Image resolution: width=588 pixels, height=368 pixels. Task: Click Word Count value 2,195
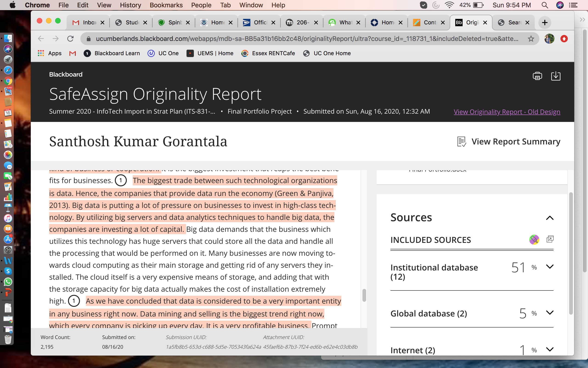(47, 347)
